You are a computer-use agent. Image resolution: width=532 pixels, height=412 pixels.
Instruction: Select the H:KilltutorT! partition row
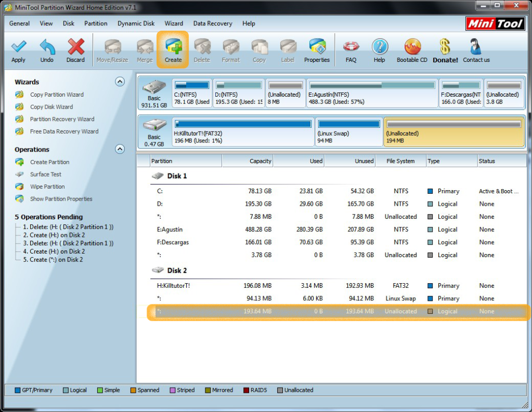[338, 286]
